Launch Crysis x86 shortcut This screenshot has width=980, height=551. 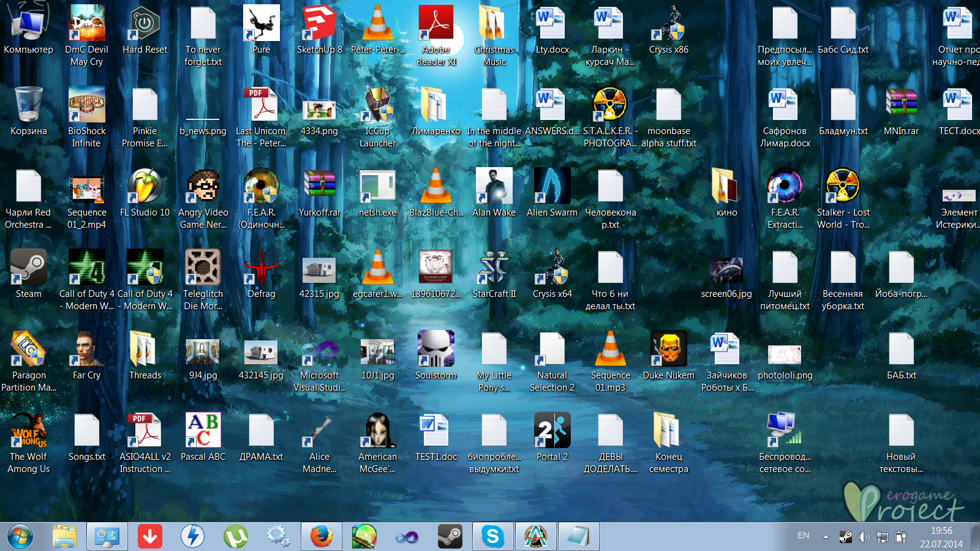point(668,29)
